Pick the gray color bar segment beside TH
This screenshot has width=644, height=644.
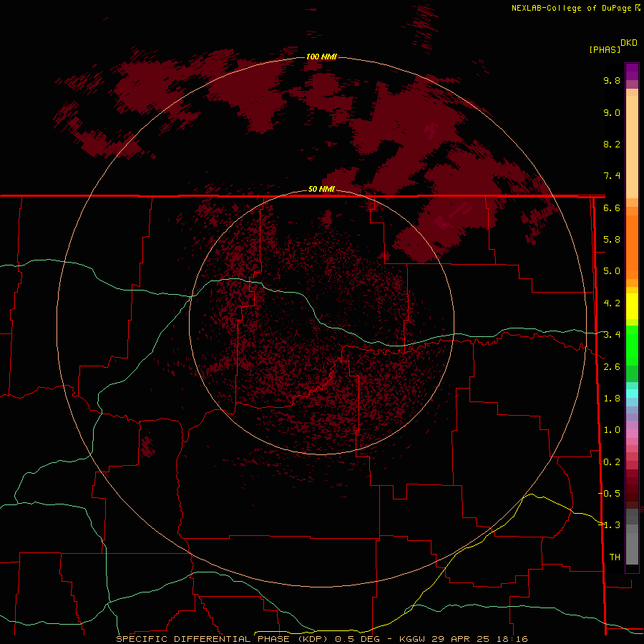pos(632,550)
